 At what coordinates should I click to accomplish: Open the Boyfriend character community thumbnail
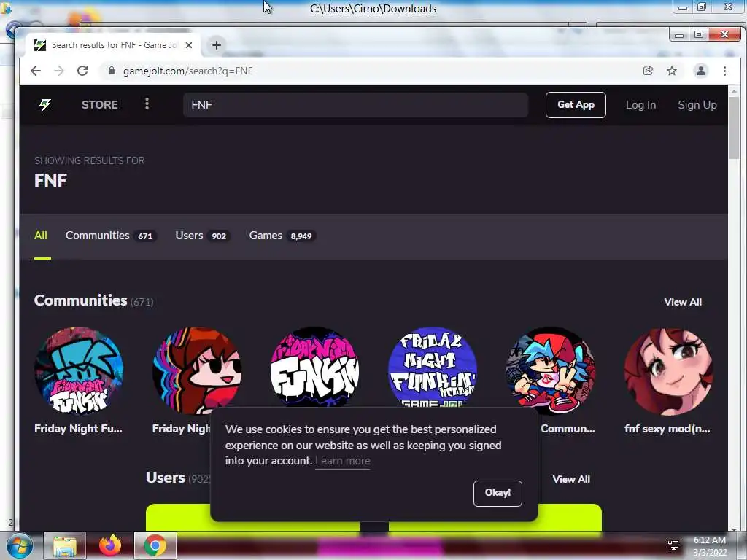550,370
